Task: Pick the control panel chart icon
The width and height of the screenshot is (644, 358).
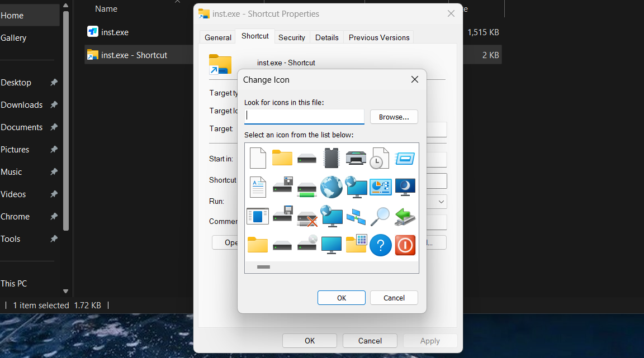Action: 380,187
